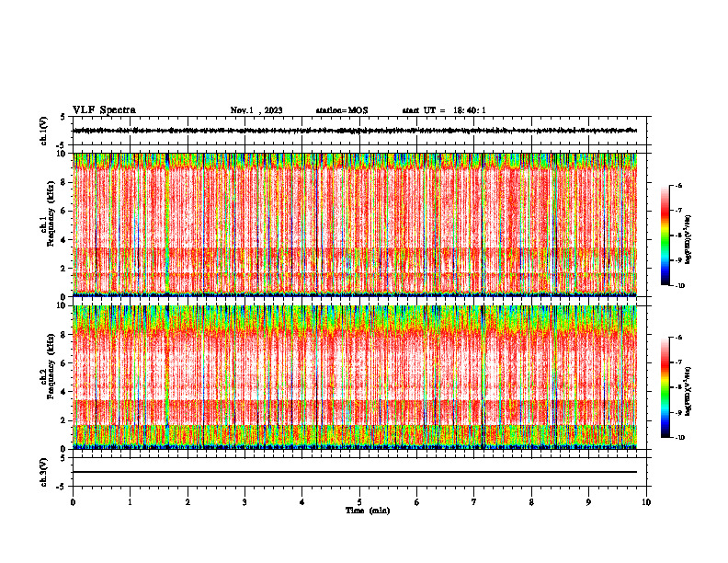728x563 pixels.
Task: Click the "4" kHz tick on ch.1 axis
Action: [64, 240]
